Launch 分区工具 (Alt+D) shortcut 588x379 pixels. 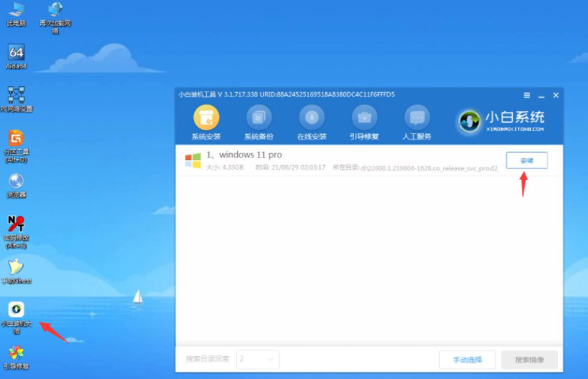(x=16, y=146)
